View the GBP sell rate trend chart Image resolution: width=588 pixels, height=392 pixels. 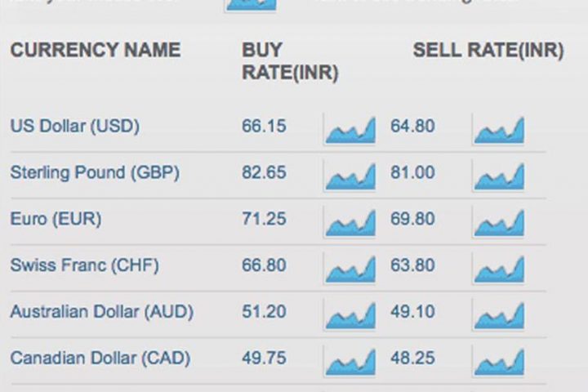point(498,176)
